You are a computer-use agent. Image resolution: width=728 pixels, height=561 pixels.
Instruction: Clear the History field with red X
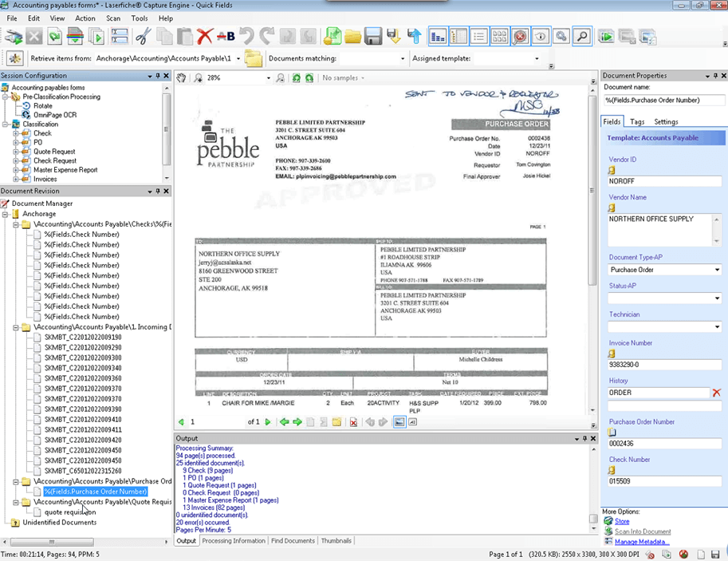pos(716,393)
